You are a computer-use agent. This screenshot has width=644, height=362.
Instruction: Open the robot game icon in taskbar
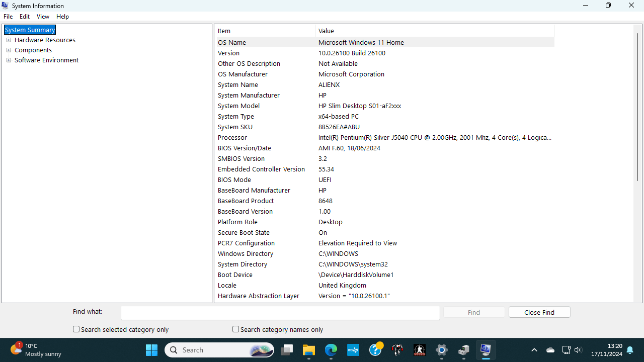[x=397, y=350]
